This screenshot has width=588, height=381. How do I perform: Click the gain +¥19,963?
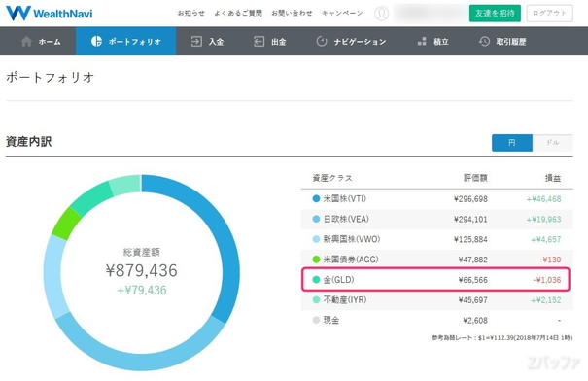543,220
